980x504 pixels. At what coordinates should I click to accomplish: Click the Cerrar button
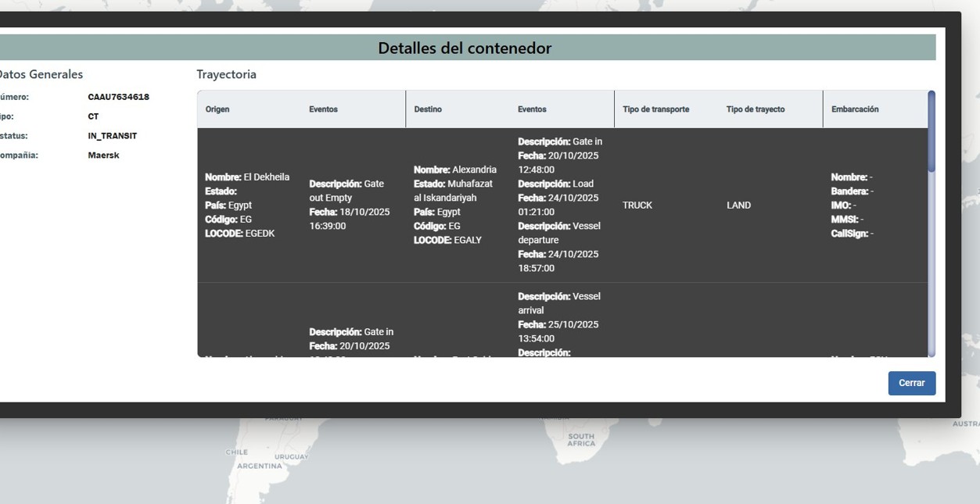pyautogui.click(x=911, y=383)
